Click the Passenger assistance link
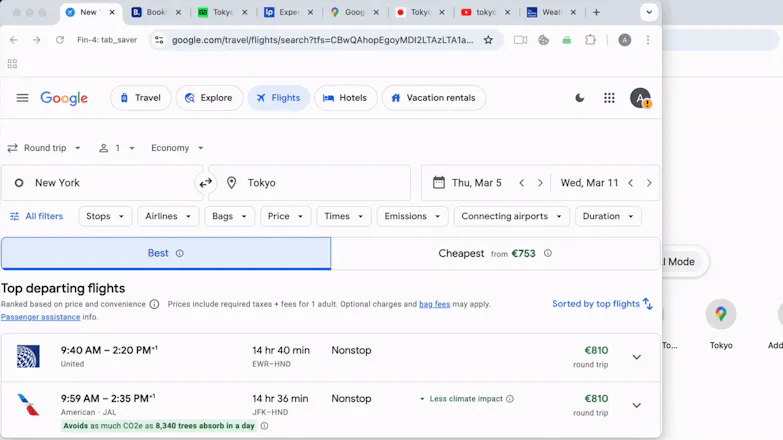 click(x=40, y=317)
